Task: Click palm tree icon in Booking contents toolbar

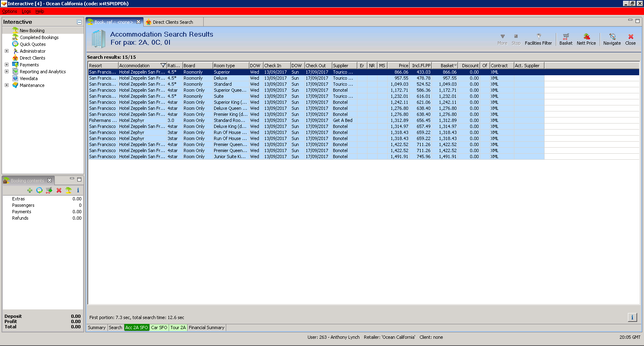Action: [x=68, y=190]
